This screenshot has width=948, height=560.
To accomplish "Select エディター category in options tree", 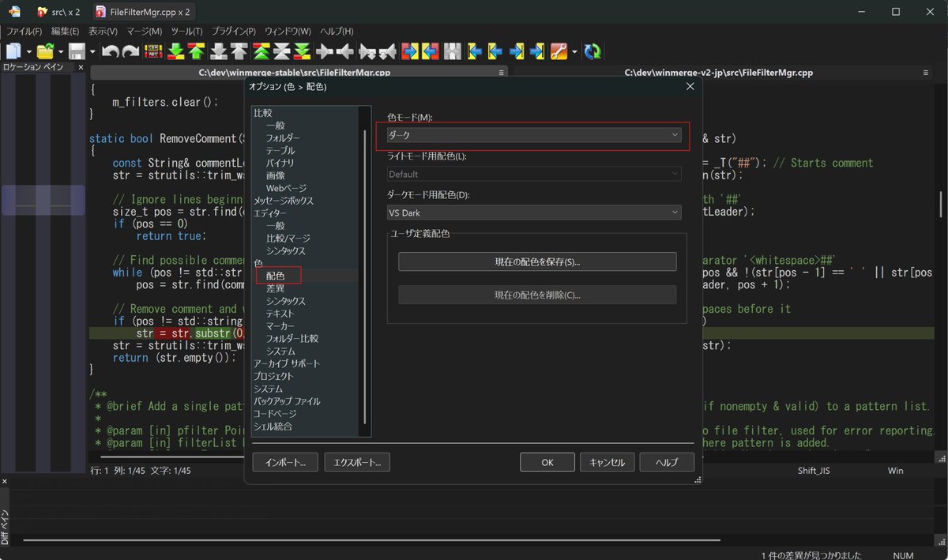I will (x=270, y=213).
